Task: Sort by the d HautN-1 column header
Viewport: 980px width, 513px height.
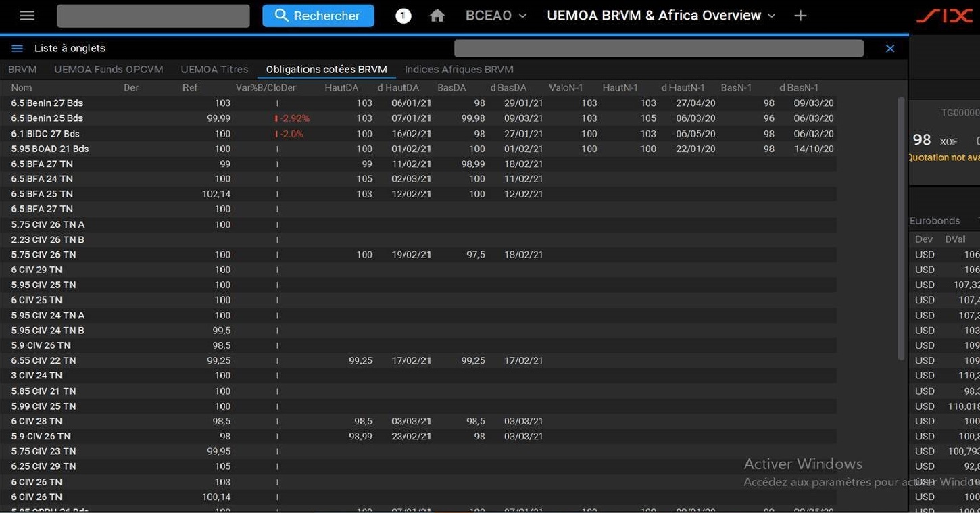Action: pos(683,87)
